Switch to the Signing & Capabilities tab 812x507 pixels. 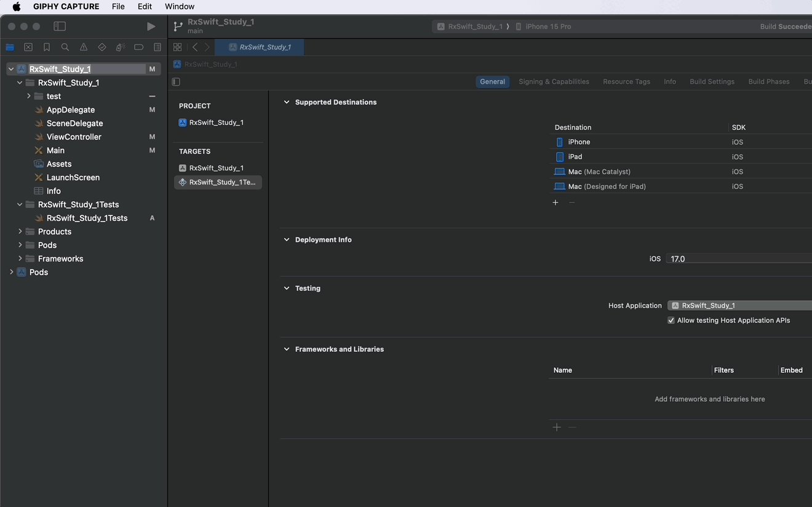click(554, 82)
